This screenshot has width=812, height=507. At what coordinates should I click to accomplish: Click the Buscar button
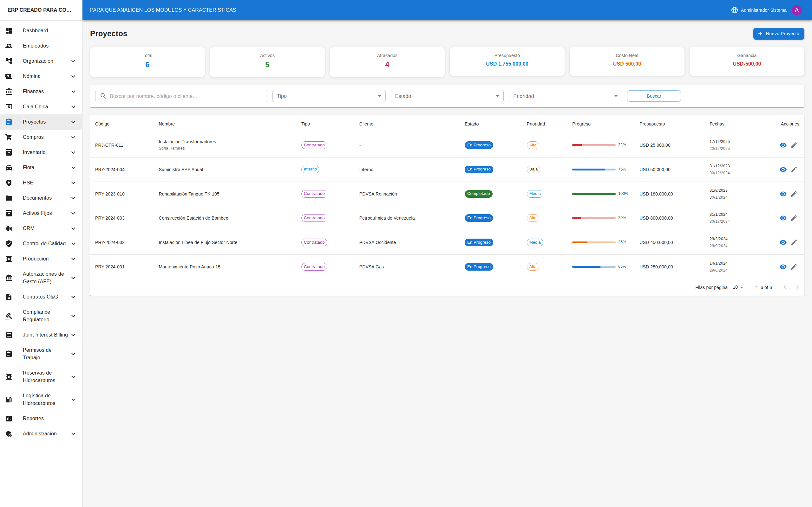pyautogui.click(x=653, y=96)
